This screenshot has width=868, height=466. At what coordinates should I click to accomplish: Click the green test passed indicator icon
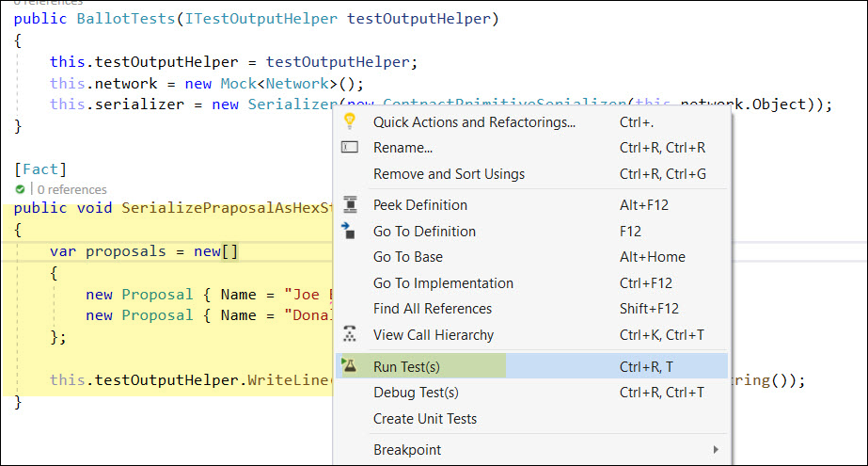[20, 189]
